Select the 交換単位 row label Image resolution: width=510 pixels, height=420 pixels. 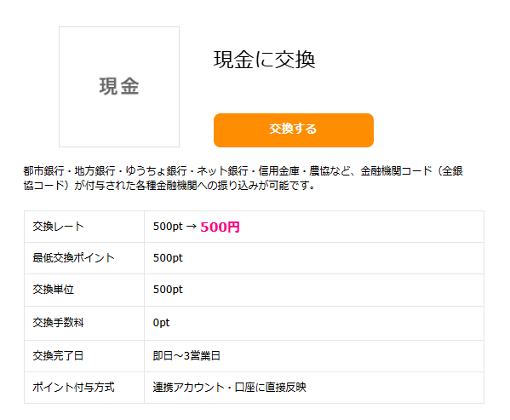click(x=54, y=290)
